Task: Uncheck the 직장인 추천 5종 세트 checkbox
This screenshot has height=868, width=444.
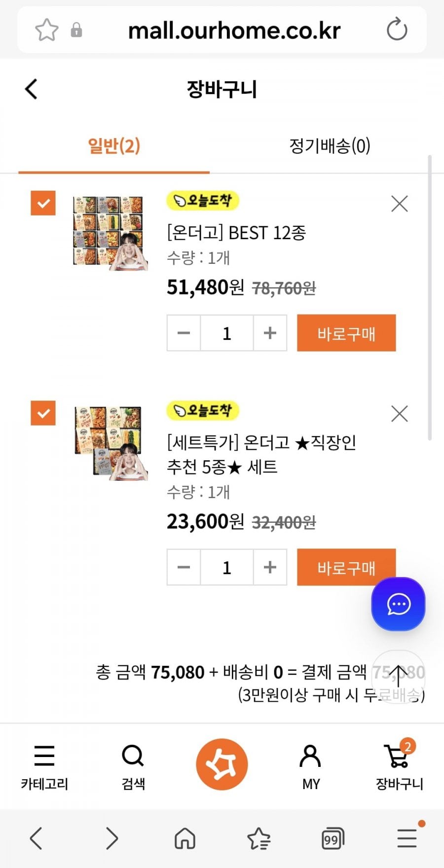Action: pos(43,413)
